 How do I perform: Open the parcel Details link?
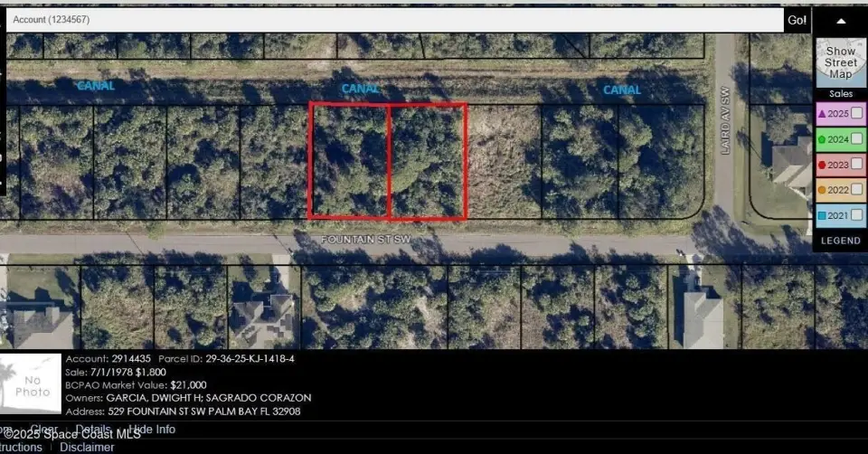click(93, 430)
